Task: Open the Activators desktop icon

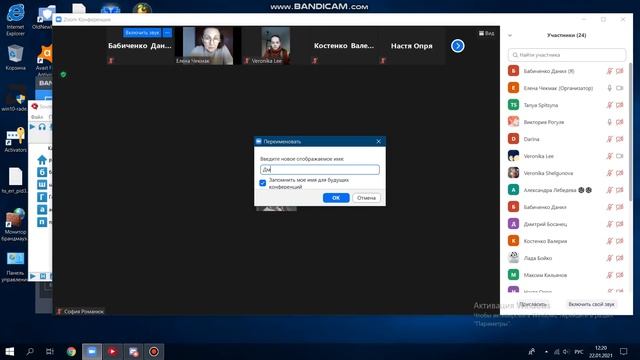Action: [16, 140]
